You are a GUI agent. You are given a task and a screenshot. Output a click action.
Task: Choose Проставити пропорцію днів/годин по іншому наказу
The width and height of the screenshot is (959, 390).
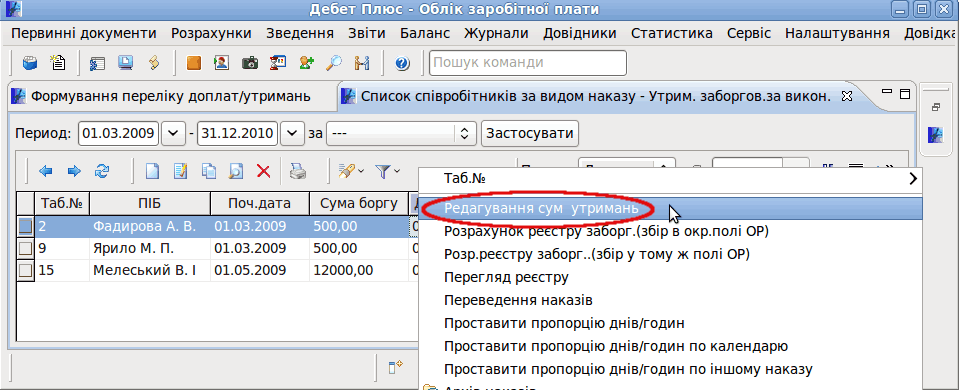coord(670,369)
